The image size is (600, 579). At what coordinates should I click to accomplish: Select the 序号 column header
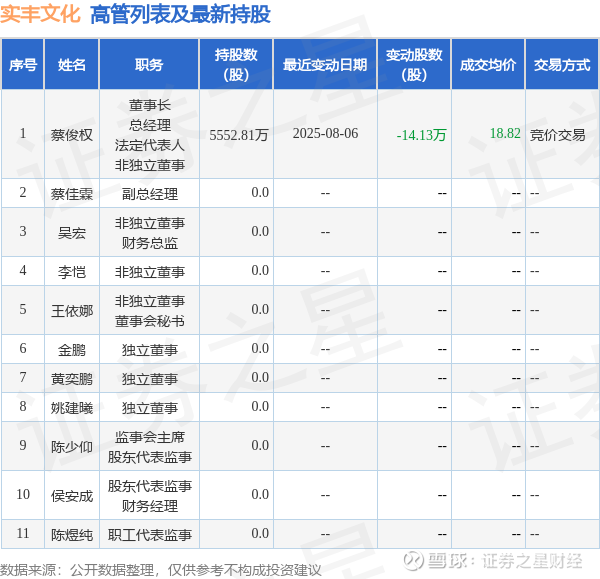(x=23, y=64)
